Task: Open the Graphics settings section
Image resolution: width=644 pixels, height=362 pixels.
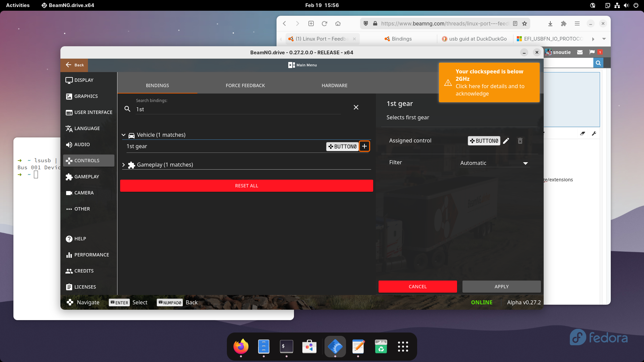Action: [x=89, y=96]
